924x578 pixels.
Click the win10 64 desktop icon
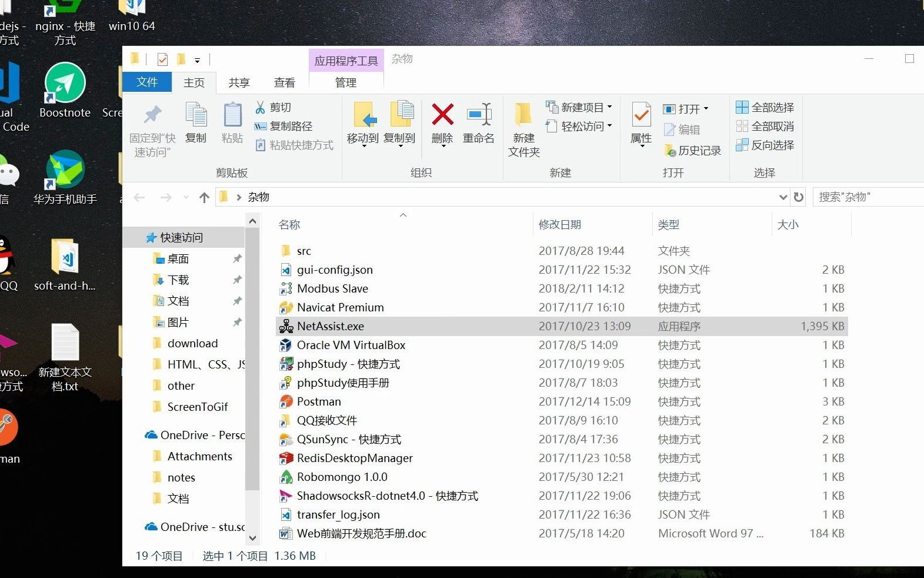132,16
